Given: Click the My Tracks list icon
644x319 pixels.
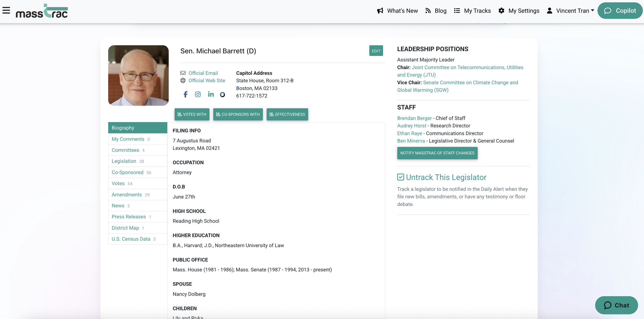Looking at the screenshot, I should (457, 11).
